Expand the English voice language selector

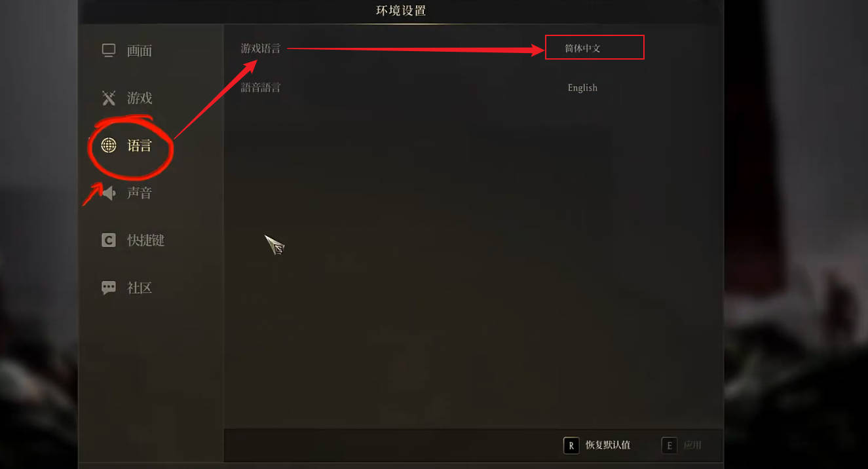(582, 88)
